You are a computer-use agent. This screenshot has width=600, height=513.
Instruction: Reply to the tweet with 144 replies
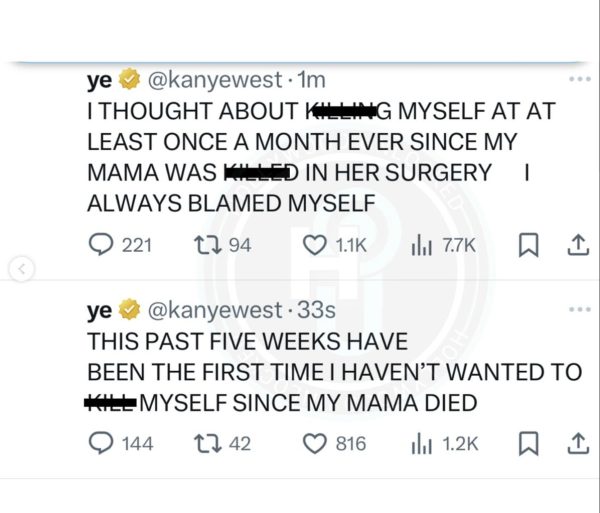tap(100, 443)
